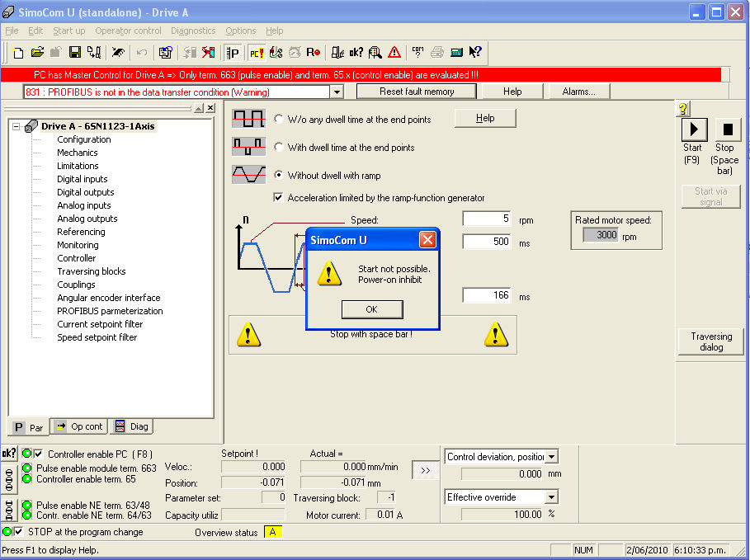
Task: Collapse the Drive A - 6SN1123-1Axis tree node
Action: [x=17, y=127]
